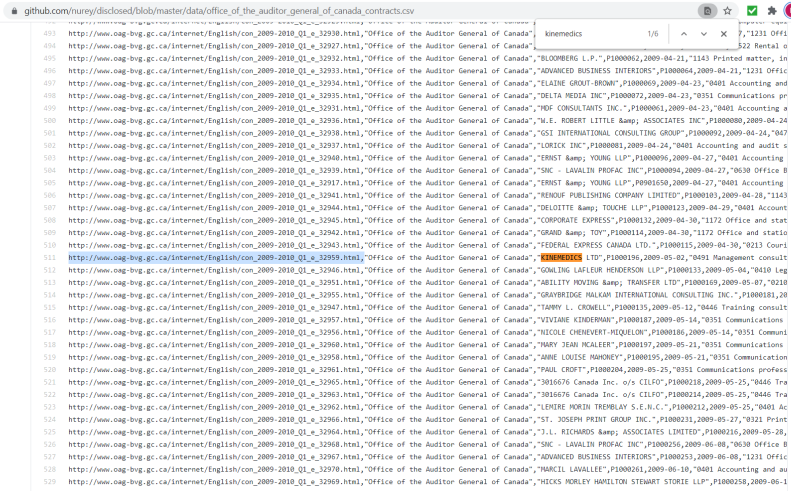Click the site lock icon in address bar
Image resolution: width=791 pixels, height=491 pixels.
(14, 11)
